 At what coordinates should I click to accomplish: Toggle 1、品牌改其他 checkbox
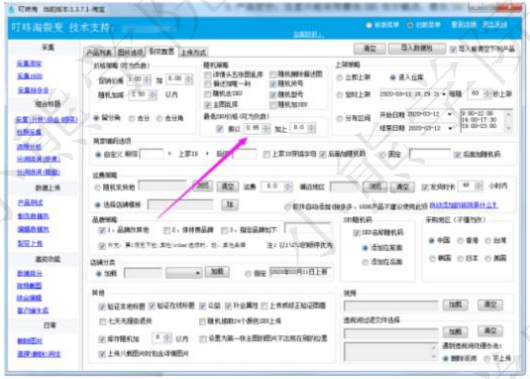pyautogui.click(x=101, y=230)
